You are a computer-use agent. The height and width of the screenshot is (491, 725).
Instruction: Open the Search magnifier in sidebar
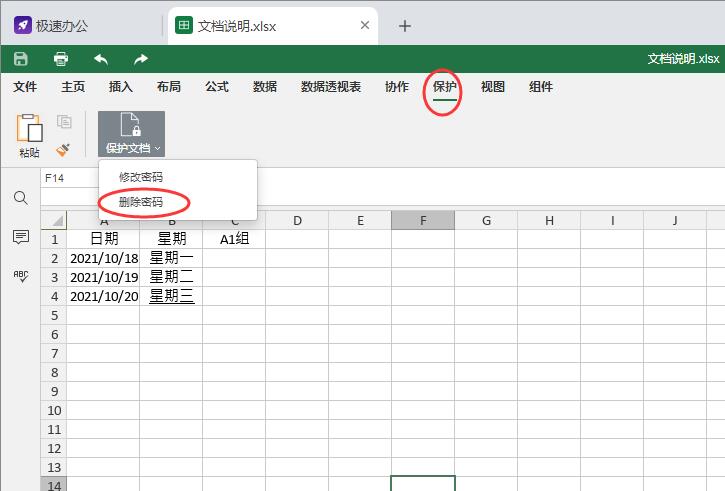tap(21, 198)
